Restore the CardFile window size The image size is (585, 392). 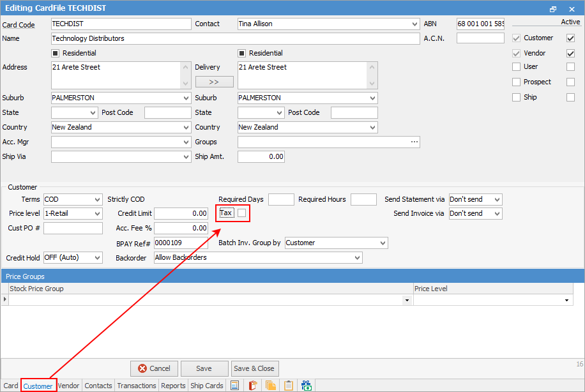pyautogui.click(x=552, y=9)
